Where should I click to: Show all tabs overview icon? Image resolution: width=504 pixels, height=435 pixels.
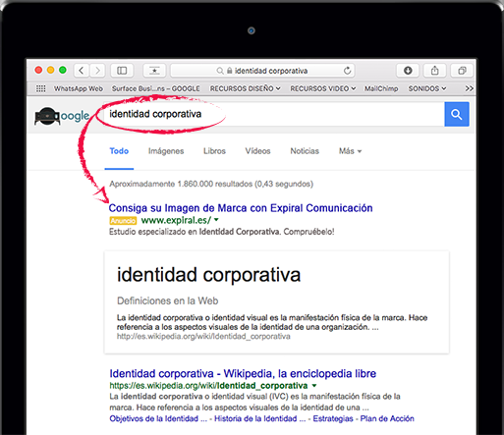click(462, 71)
